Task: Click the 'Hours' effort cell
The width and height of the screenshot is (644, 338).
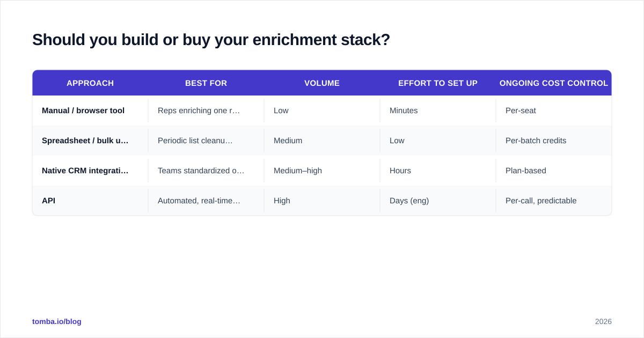Action: (x=438, y=171)
